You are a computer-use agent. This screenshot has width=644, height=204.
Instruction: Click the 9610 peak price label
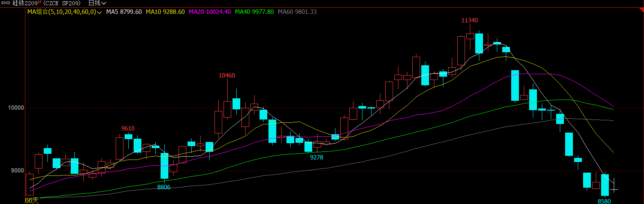point(128,129)
